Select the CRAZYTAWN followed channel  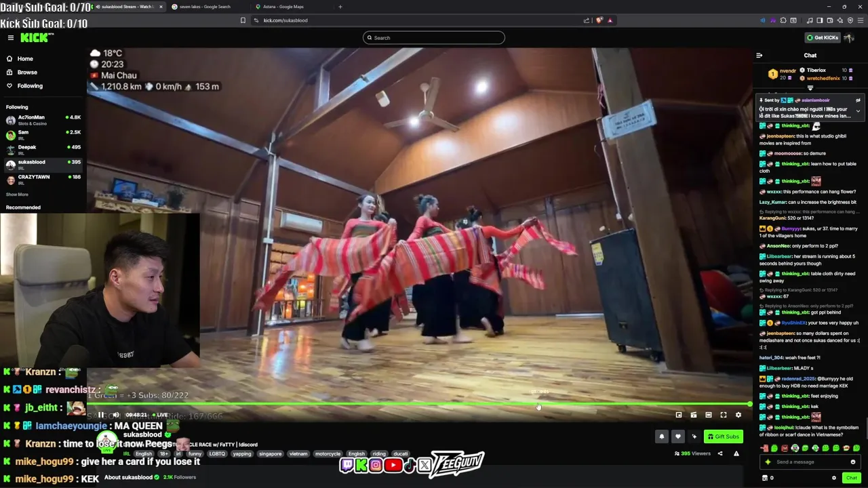[43, 180]
